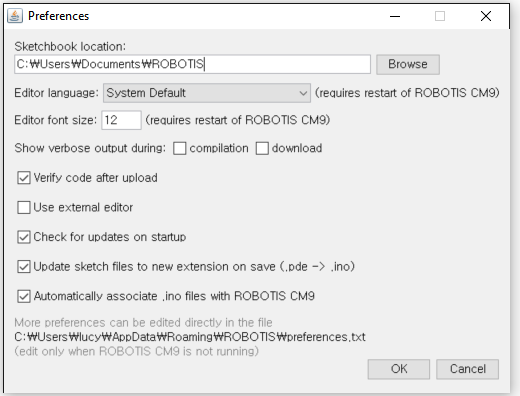Click the Java icon in title bar
This screenshot has width=520, height=396.
tap(15, 16)
